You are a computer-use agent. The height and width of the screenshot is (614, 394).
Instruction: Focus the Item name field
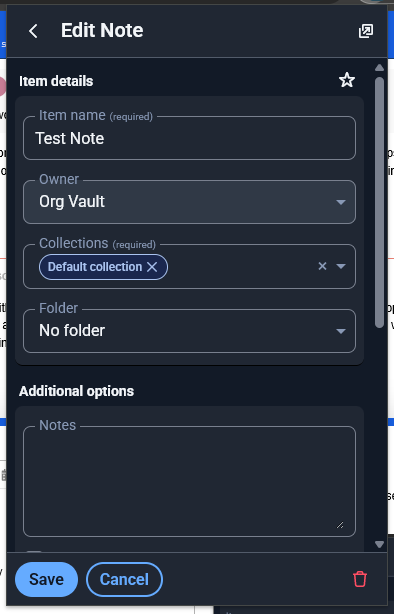[x=189, y=138]
